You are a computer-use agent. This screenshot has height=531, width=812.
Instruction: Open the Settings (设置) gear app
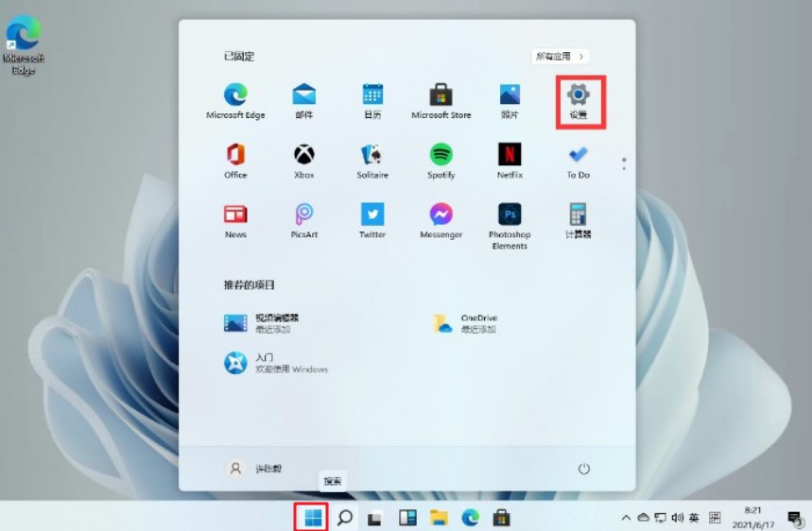579,101
